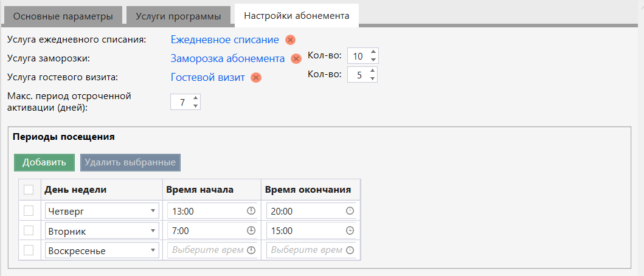Expand the Воскресенье weekday dropdown
The height and width of the screenshot is (276, 644).
point(152,250)
